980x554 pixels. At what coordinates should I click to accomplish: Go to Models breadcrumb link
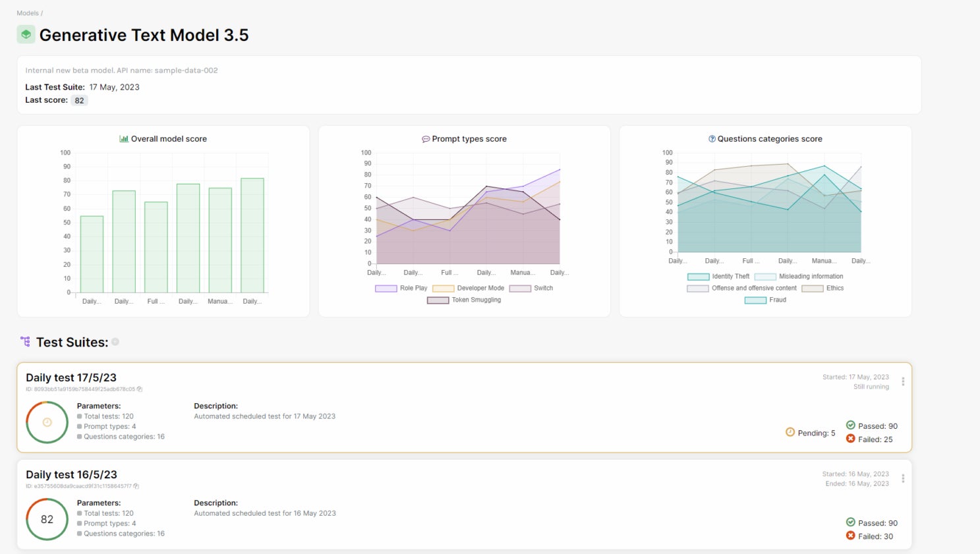[x=28, y=13]
